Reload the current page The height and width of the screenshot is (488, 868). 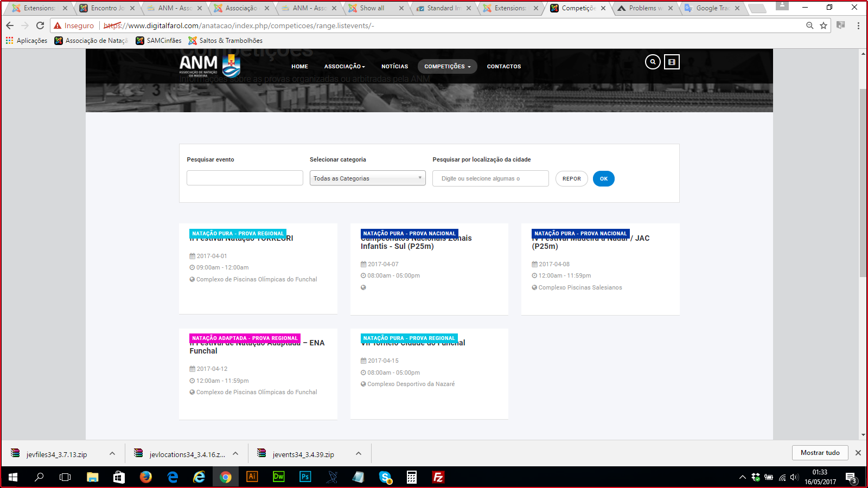point(40,25)
